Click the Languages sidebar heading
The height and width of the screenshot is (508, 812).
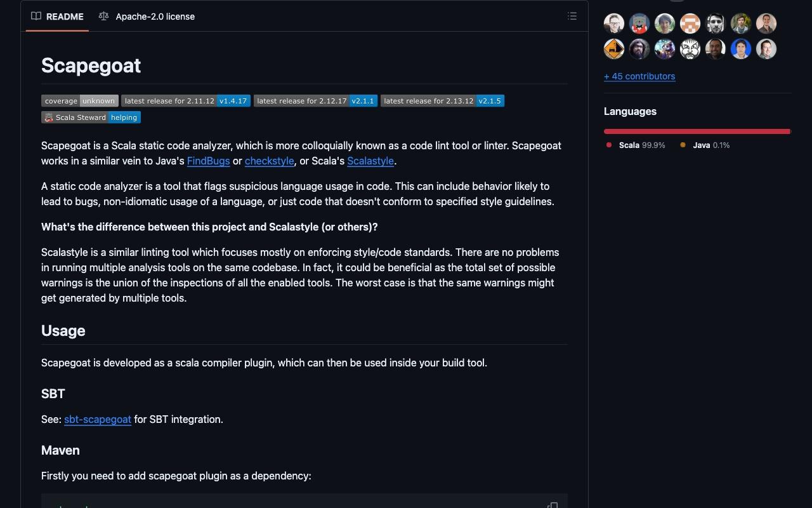tap(630, 111)
